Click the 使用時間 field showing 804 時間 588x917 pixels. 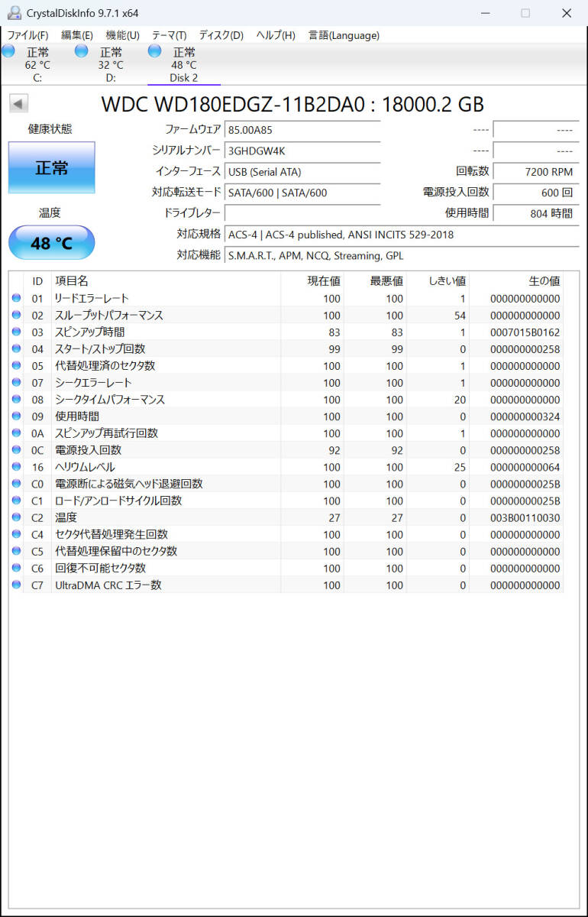[536, 213]
